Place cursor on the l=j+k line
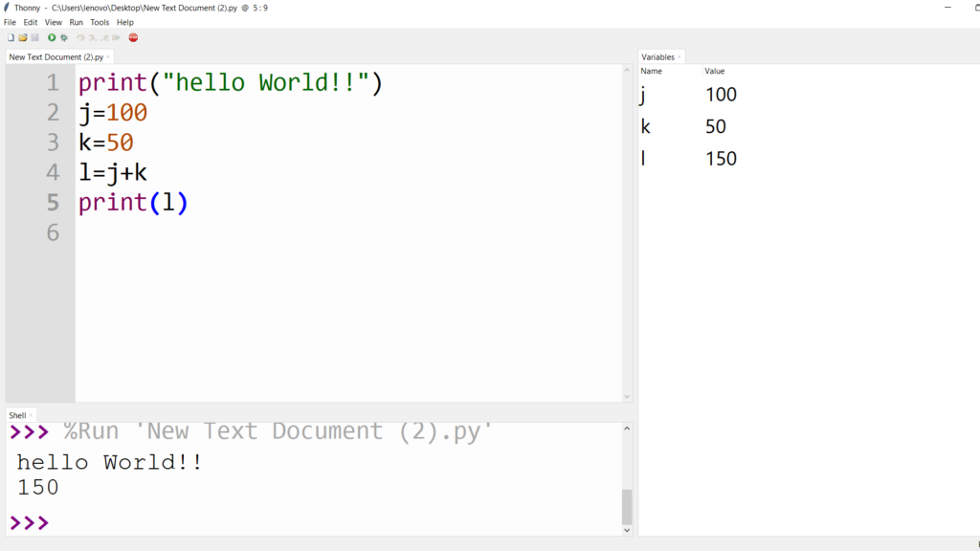Viewport: 980px width, 551px height. (113, 173)
